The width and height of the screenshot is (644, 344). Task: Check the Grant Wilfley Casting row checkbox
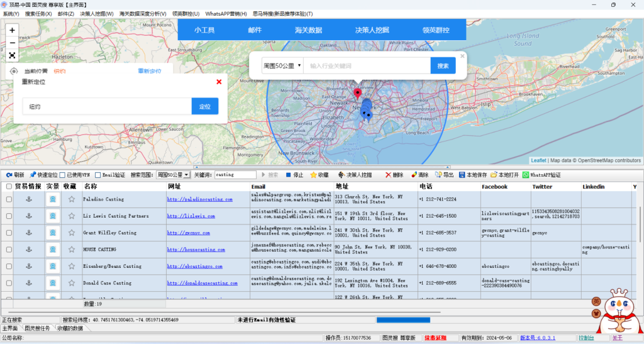pyautogui.click(x=9, y=233)
